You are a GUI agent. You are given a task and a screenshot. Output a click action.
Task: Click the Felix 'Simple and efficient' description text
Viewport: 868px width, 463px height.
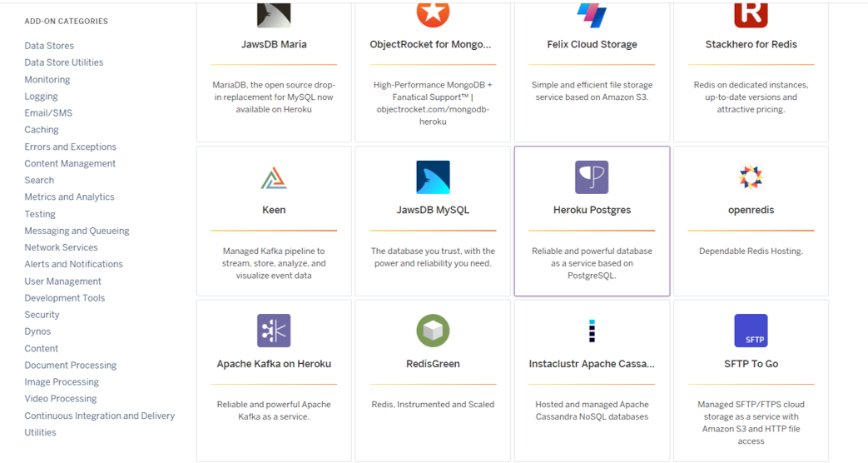592,91
